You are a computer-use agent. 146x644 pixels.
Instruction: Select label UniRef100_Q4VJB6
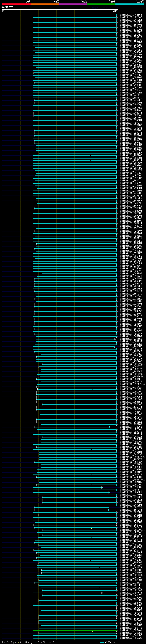(x=131, y=397)
